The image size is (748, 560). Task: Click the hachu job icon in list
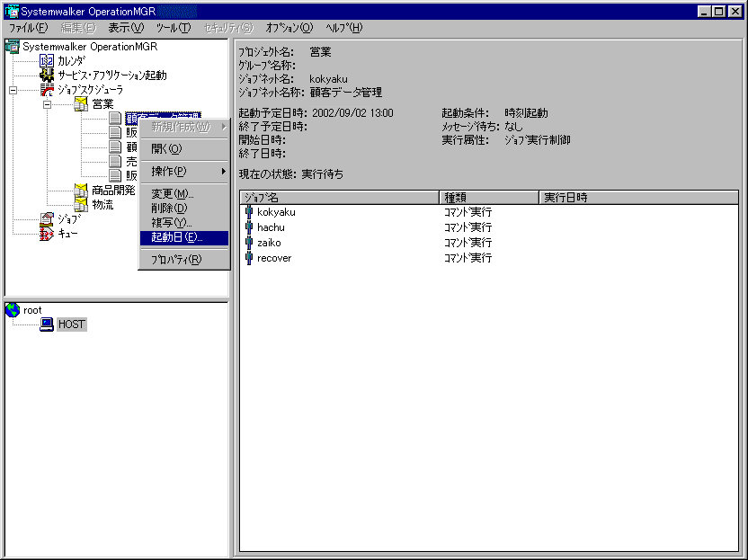[248, 227]
